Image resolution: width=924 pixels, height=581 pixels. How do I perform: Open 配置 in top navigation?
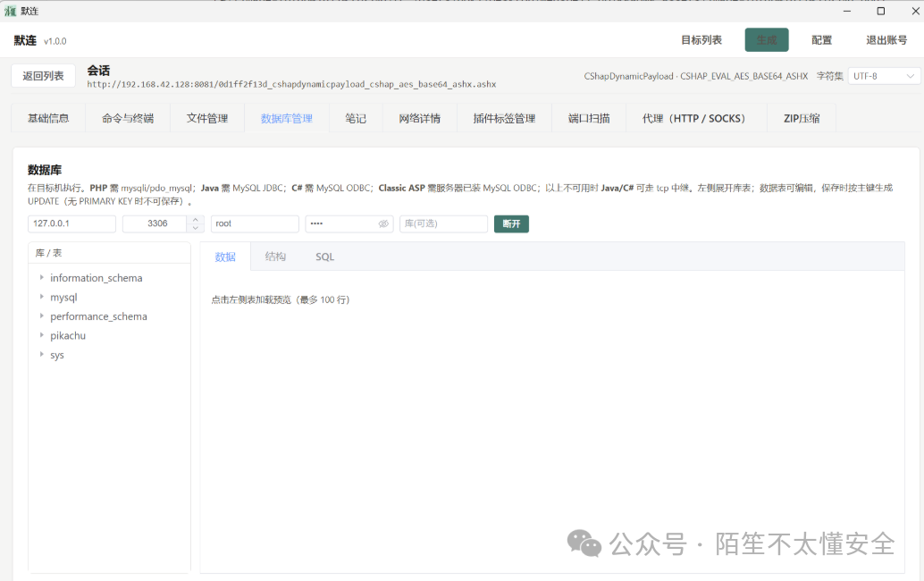click(x=821, y=40)
